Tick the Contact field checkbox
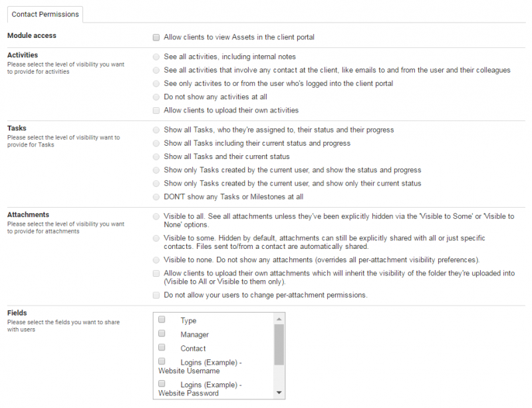 coord(162,348)
